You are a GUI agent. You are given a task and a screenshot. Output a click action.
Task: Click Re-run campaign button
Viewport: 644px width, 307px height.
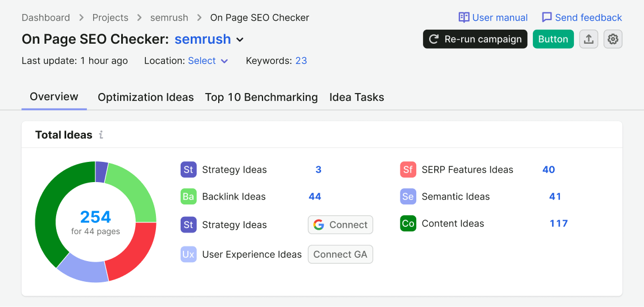point(475,39)
